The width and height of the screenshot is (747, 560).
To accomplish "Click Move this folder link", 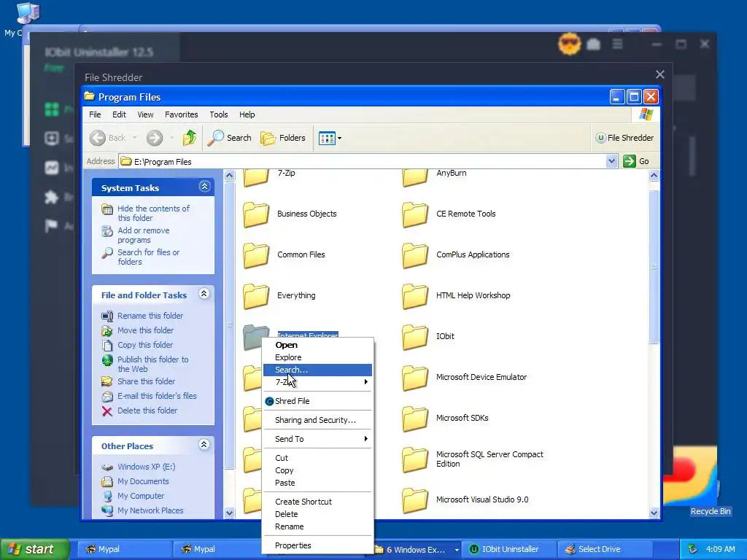I will tap(145, 330).
